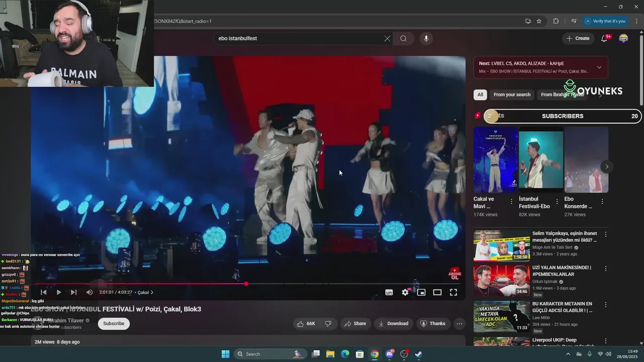Image resolution: width=644 pixels, height=362 pixels.
Task: Open YouTube notifications bell
Action: 605,38
